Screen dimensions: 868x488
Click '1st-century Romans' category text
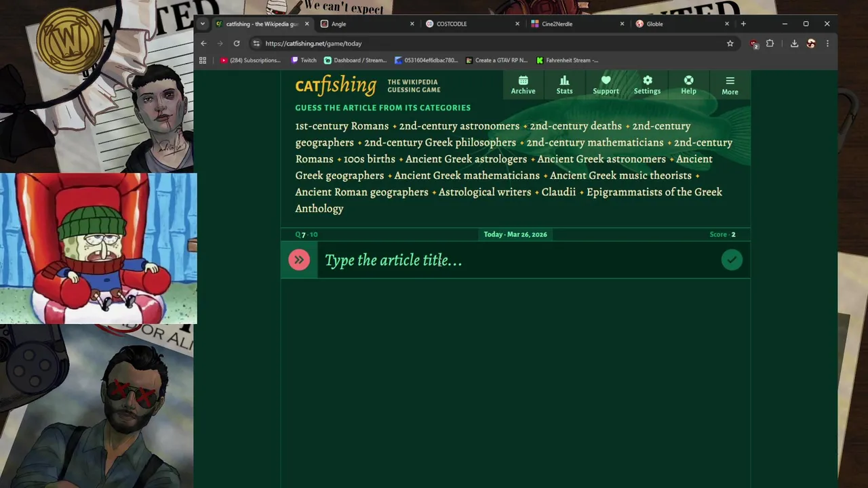[342, 126]
